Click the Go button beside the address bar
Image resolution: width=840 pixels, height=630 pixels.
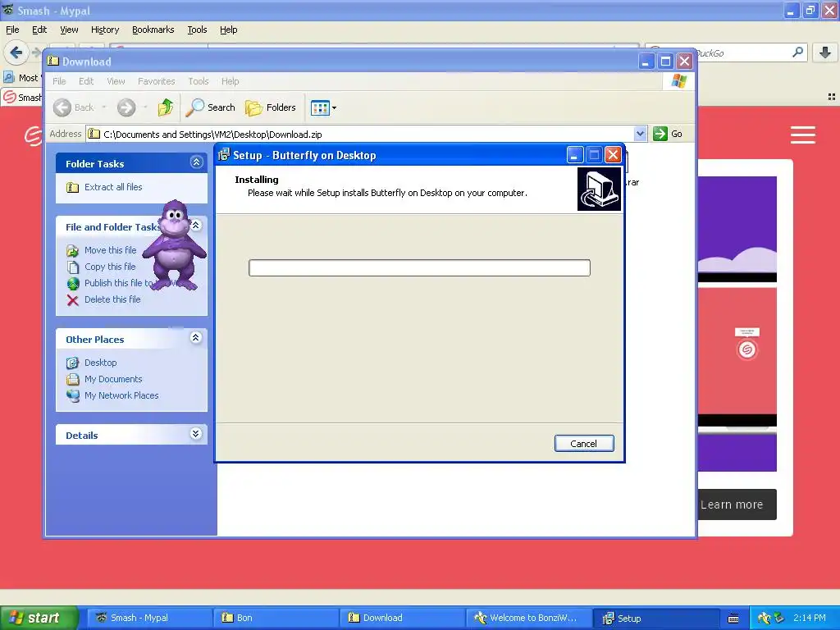tap(668, 134)
